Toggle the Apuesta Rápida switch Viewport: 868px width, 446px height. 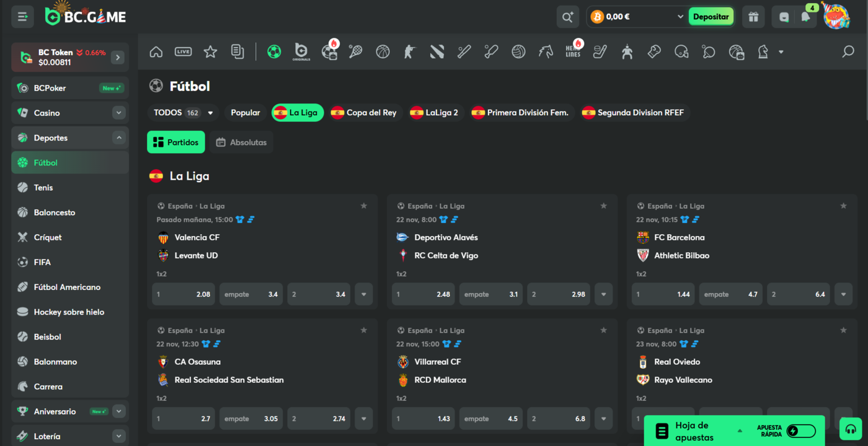click(x=800, y=431)
